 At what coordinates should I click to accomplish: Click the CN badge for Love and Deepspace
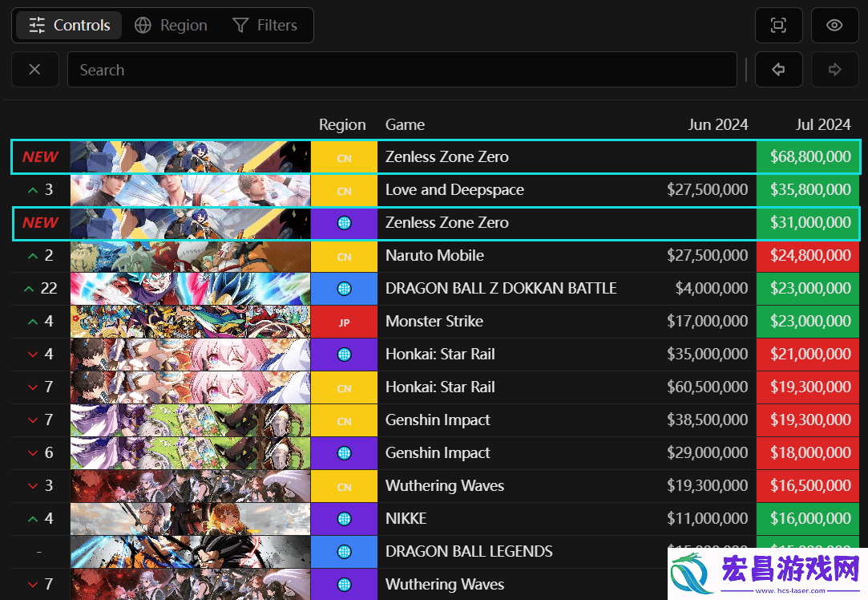tap(344, 191)
